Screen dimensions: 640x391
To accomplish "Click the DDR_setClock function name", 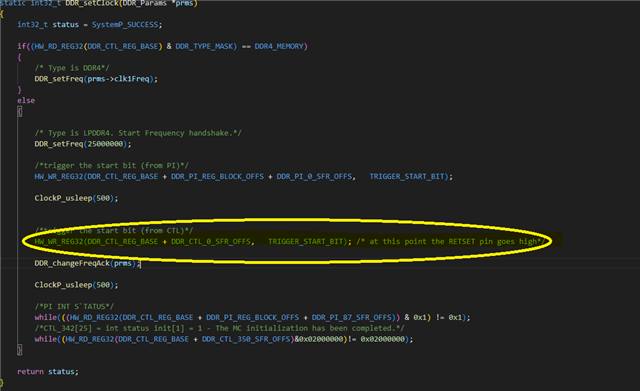I will (91, 3).
